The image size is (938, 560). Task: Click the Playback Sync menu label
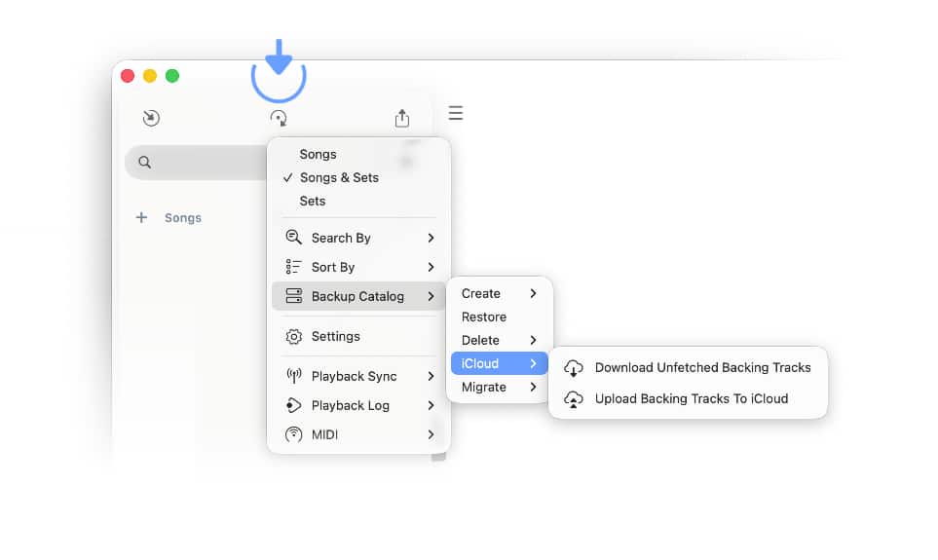(355, 376)
